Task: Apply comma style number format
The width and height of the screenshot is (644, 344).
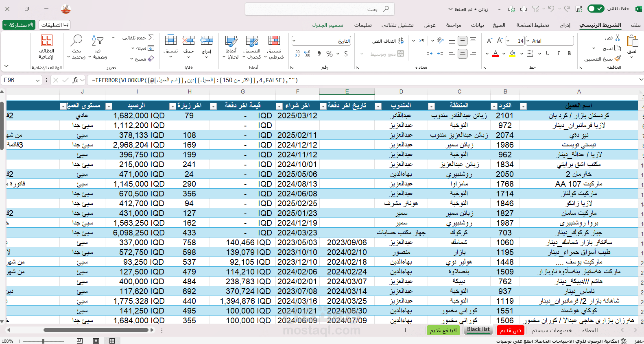Action: pyautogui.click(x=319, y=53)
